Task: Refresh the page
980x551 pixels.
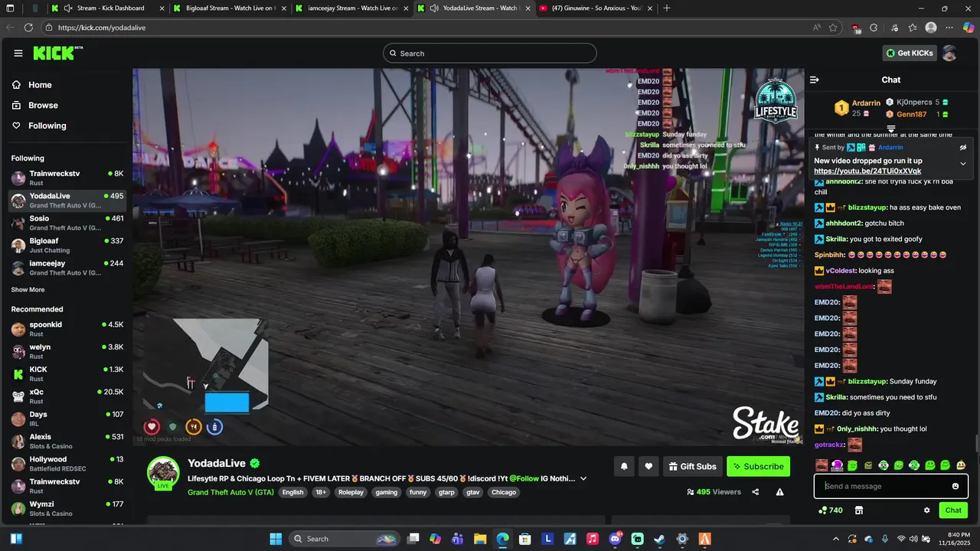Action: point(28,28)
